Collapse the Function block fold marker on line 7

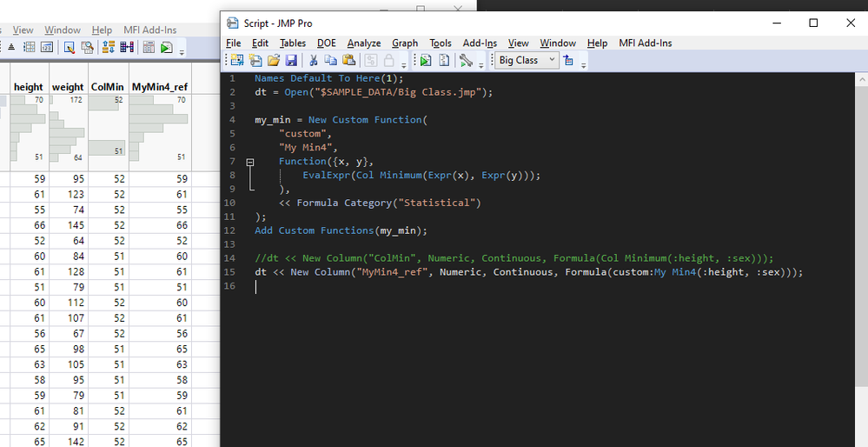(250, 162)
